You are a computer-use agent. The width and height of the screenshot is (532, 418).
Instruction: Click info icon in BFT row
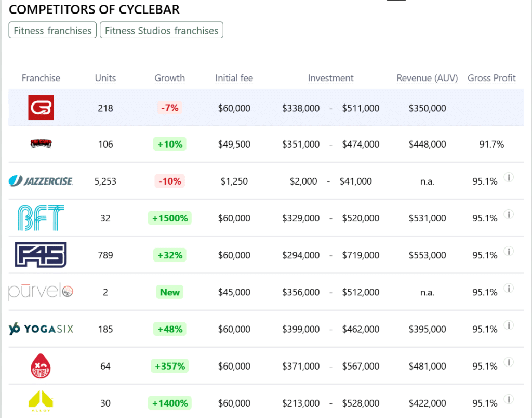coord(508,214)
